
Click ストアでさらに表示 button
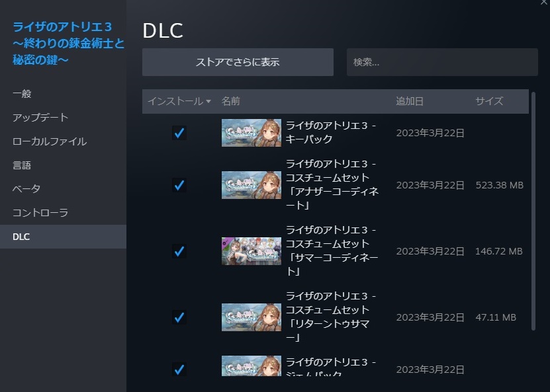[x=238, y=62]
